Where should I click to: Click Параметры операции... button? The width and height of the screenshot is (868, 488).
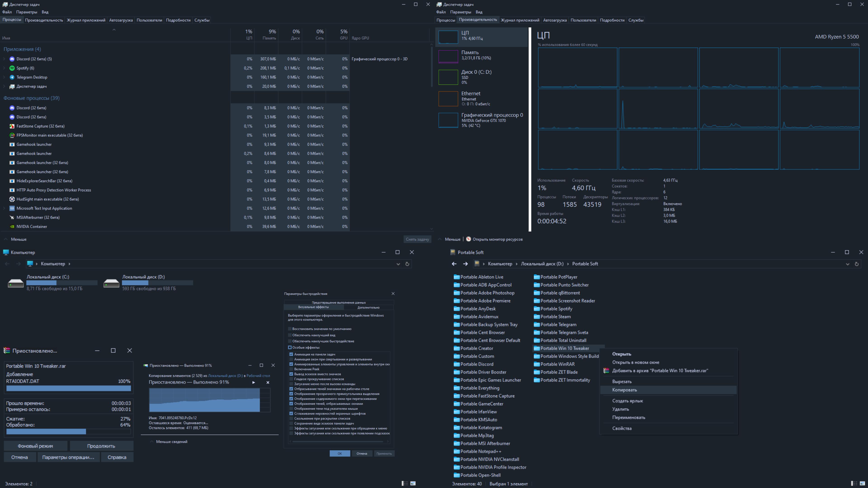point(68,457)
